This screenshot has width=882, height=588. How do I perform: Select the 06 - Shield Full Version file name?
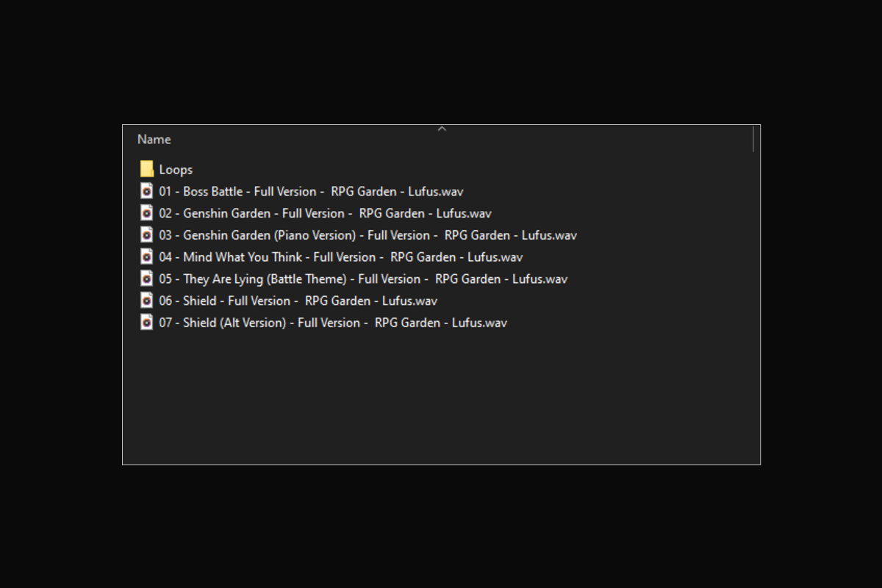[298, 301]
